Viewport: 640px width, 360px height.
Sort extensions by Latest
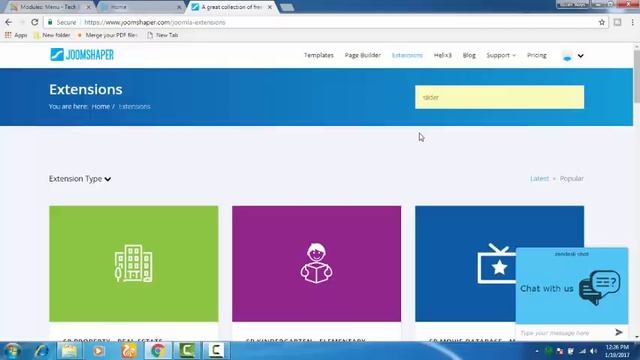(x=539, y=179)
